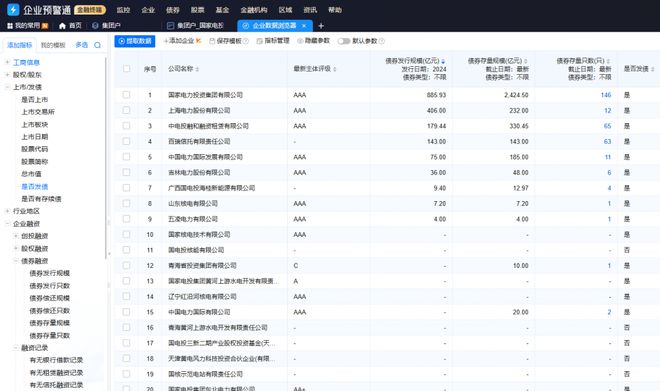Open the 帮助 menu
The image size is (660, 391).
pos(335,10)
